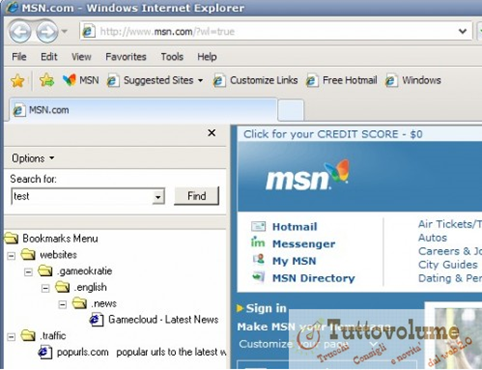
Task: Close the bookmarks sidebar with the X
Action: (x=211, y=133)
